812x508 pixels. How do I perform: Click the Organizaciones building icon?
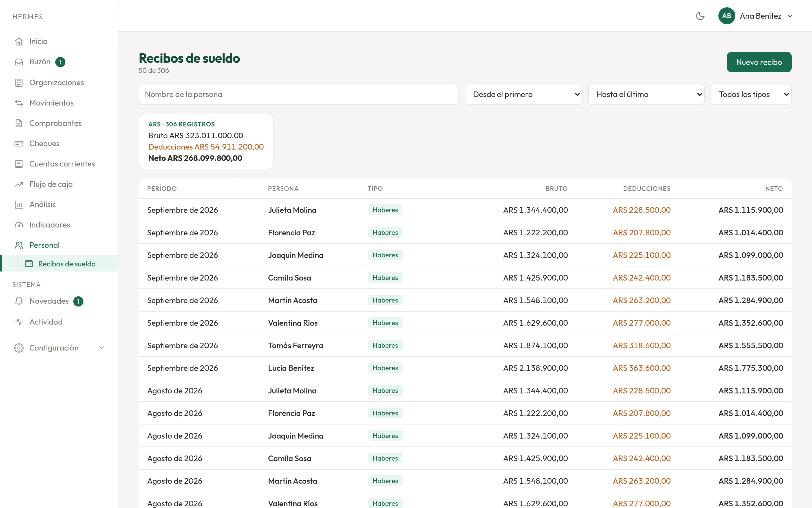pos(19,83)
